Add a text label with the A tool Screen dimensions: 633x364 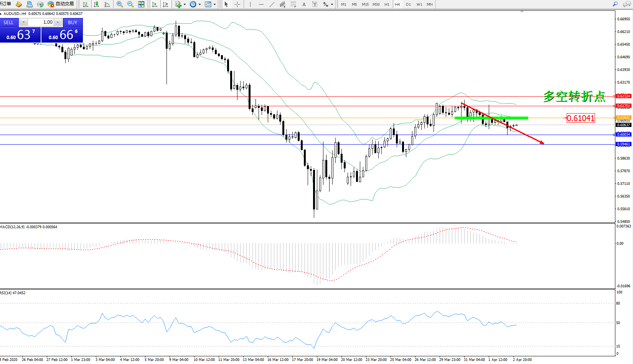click(x=304, y=4)
